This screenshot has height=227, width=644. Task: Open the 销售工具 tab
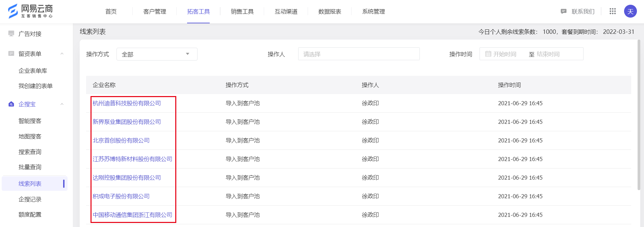242,12
